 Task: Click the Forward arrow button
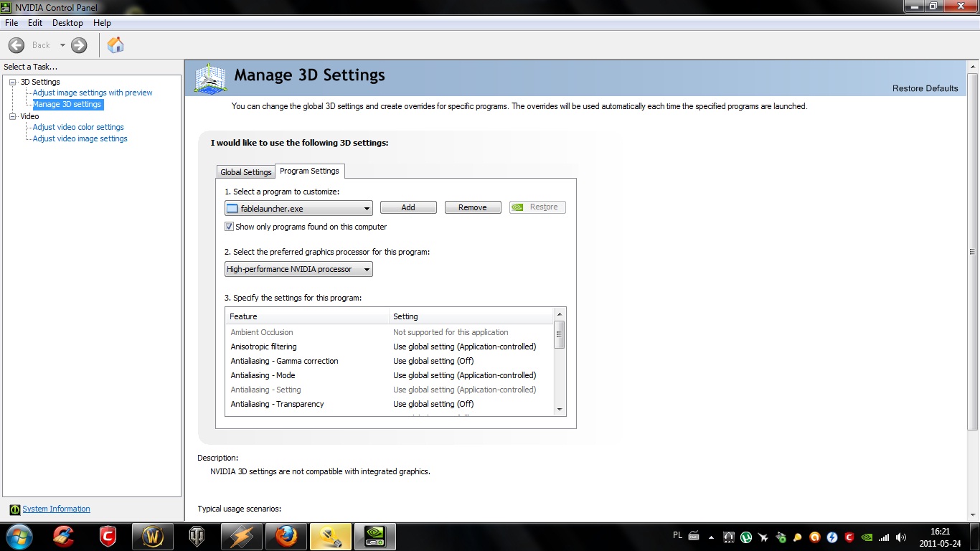(x=79, y=45)
